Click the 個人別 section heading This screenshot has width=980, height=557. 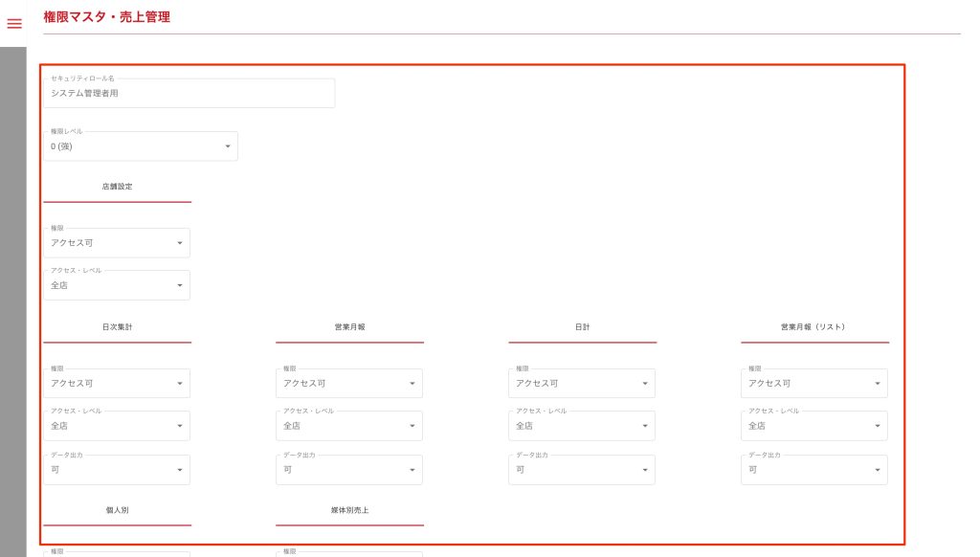tap(117, 510)
